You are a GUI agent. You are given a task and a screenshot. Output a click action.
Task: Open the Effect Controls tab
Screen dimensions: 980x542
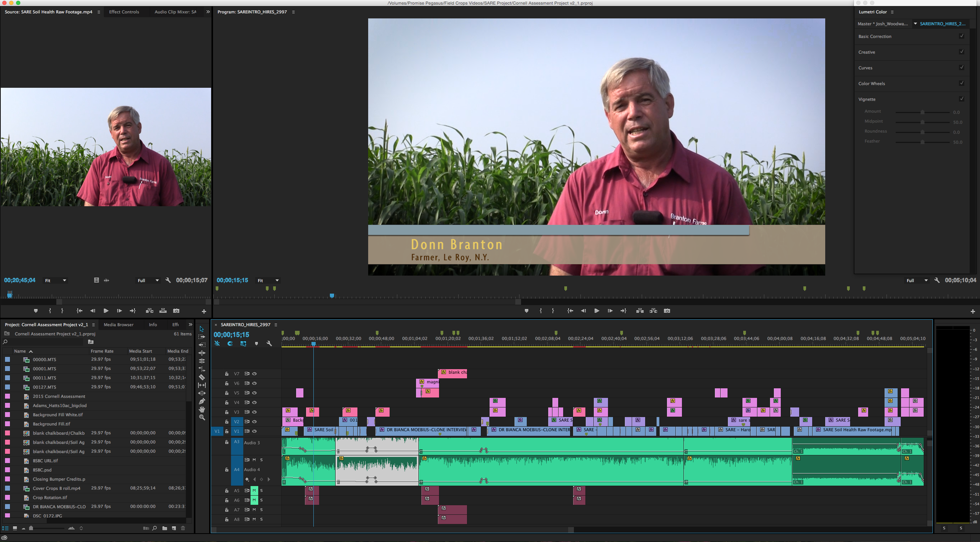(124, 12)
